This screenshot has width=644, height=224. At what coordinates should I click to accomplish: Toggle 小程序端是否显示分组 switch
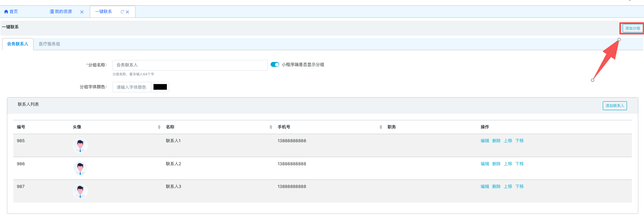(275, 65)
